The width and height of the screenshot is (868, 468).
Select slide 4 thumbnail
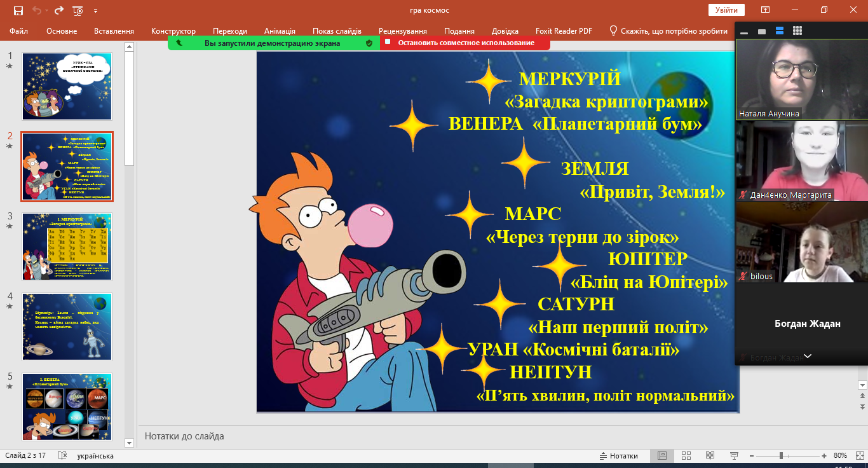point(67,327)
